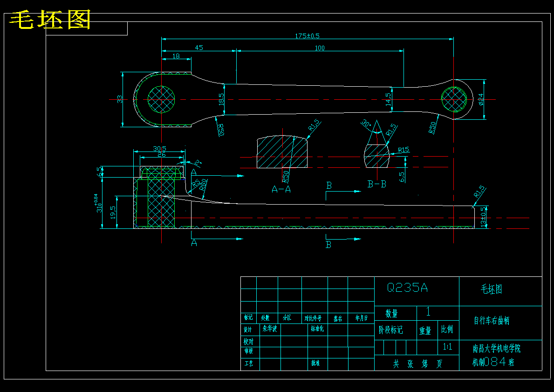
Task: Click the R80 radius label
Action: (203, 184)
